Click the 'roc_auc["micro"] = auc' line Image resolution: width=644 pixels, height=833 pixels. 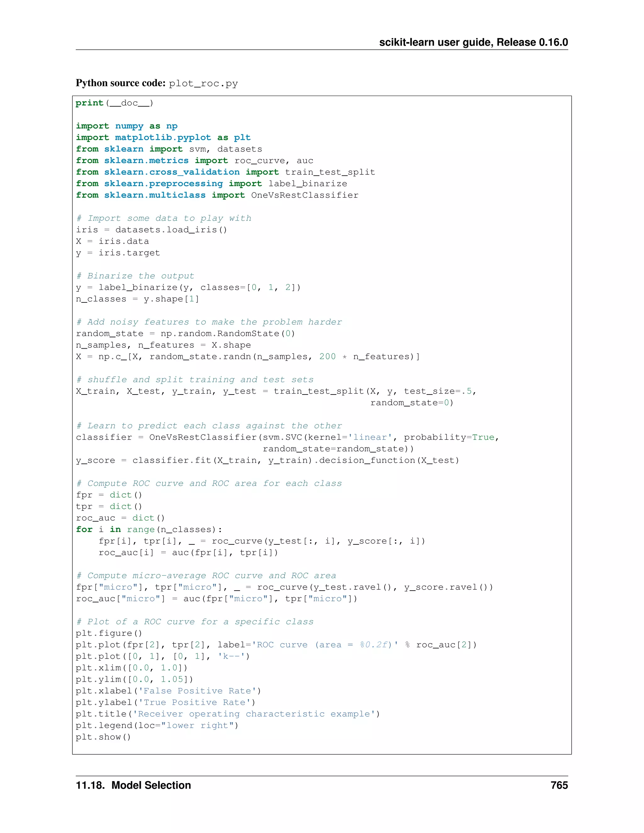[x=217, y=599]
